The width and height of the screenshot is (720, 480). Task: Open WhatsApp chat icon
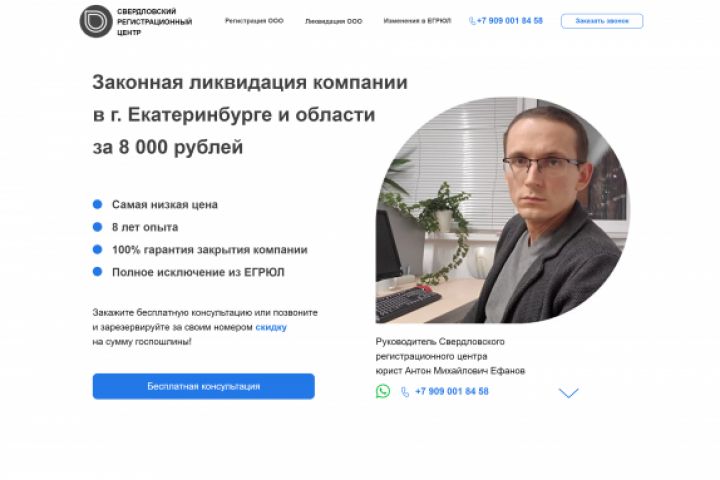point(383,391)
